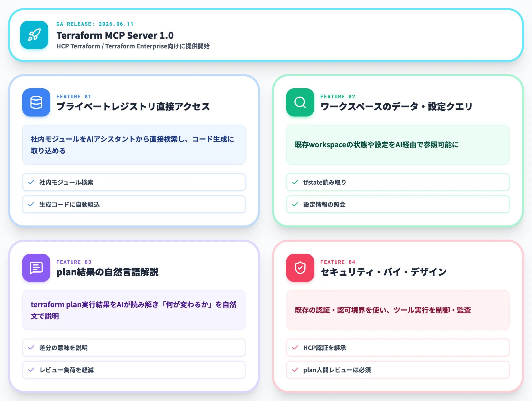Click the checkmark beside 生成コードに自動組込
Screen dimensions: 532x401
(31, 204)
